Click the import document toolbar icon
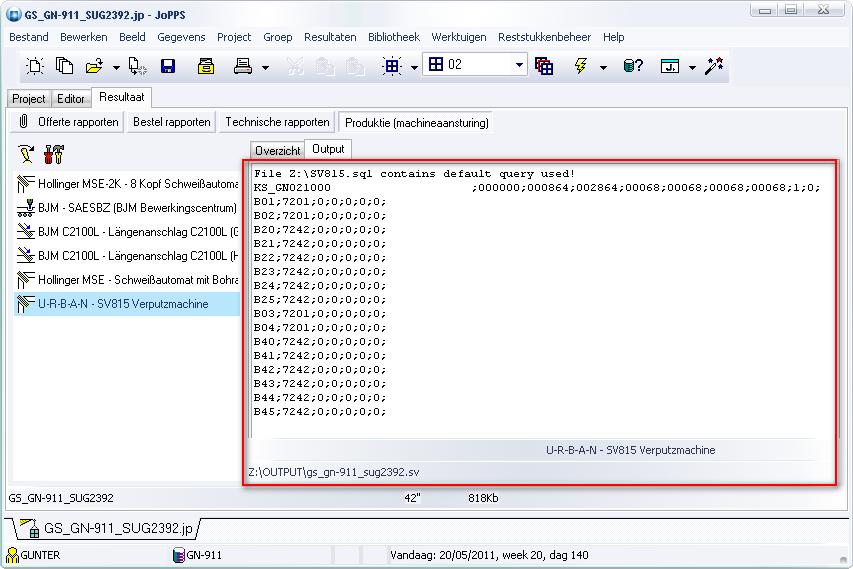Viewport: 853px width, 569px height. [137, 66]
